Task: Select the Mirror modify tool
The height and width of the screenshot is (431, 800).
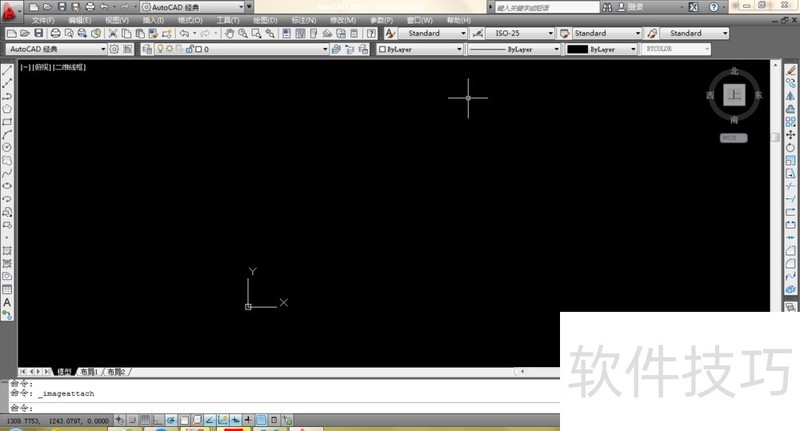Action: (x=790, y=96)
